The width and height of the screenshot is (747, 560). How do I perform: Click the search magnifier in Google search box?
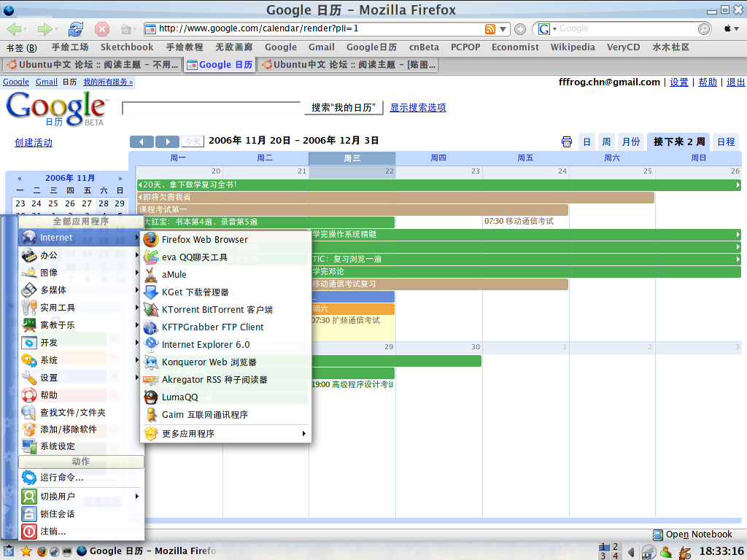click(704, 29)
